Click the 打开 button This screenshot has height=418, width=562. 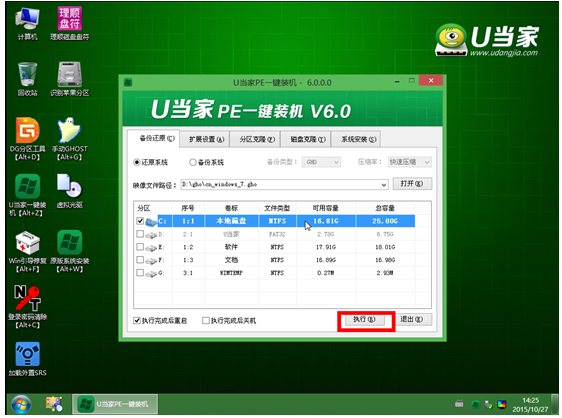click(412, 184)
